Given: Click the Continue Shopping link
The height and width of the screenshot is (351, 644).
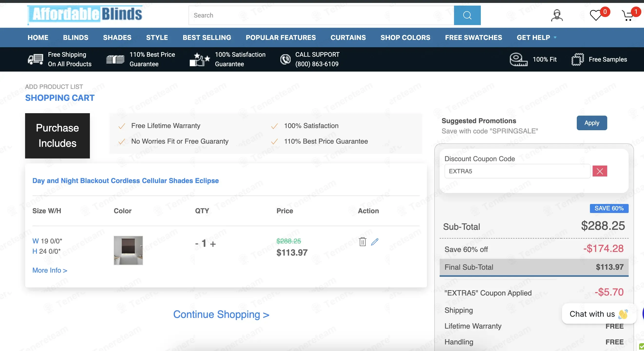Looking at the screenshot, I should point(221,314).
